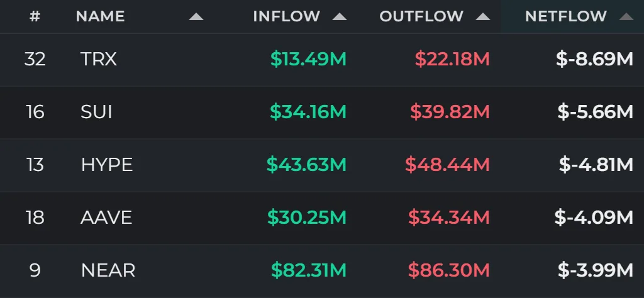Click AAVE outflow value $34.34M
The width and height of the screenshot is (644, 298).
click(449, 218)
